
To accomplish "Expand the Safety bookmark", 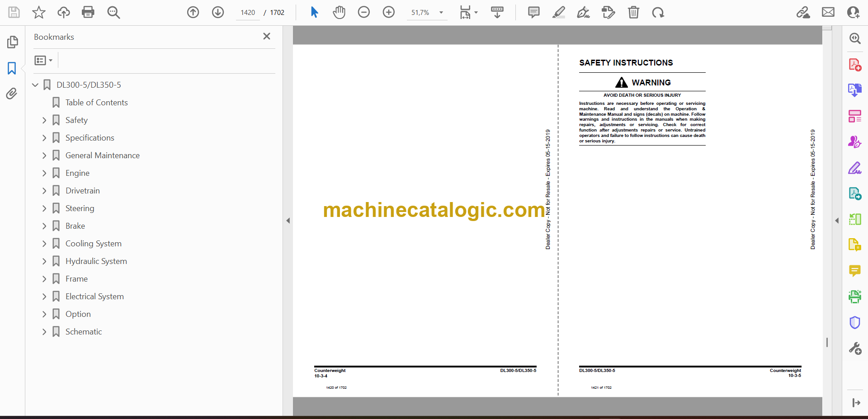I will pos(44,120).
